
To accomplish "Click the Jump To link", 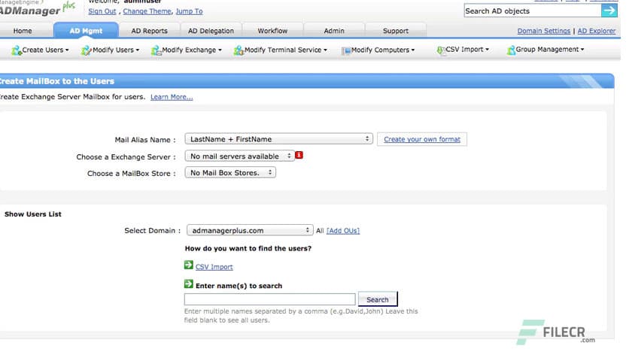I will (189, 11).
